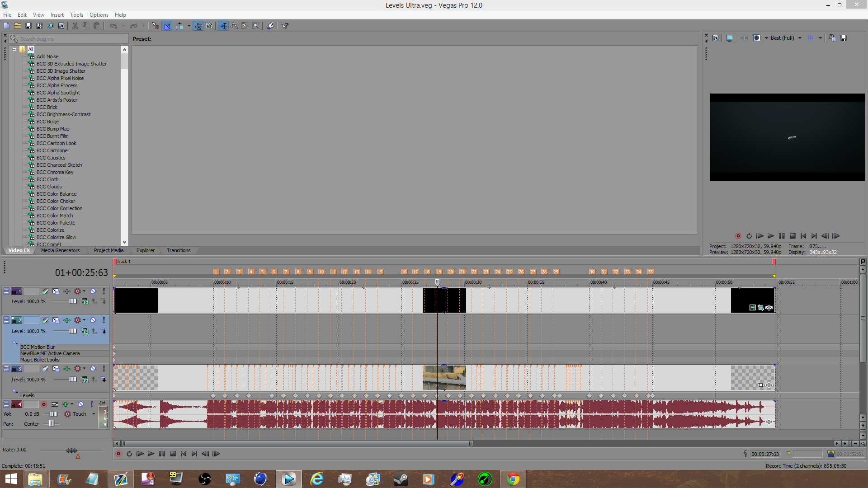This screenshot has width=868, height=488.
Task: Open Chrome from the Windows taskbar
Action: [x=513, y=479]
